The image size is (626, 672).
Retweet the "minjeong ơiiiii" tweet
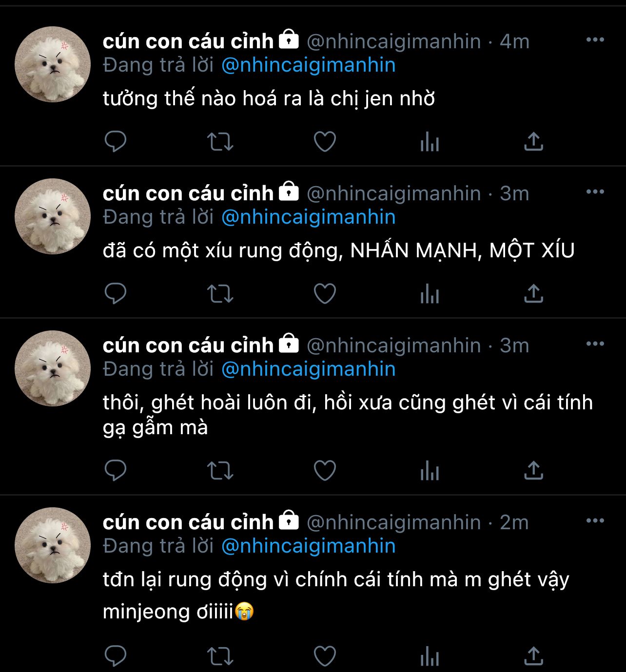tap(220, 656)
